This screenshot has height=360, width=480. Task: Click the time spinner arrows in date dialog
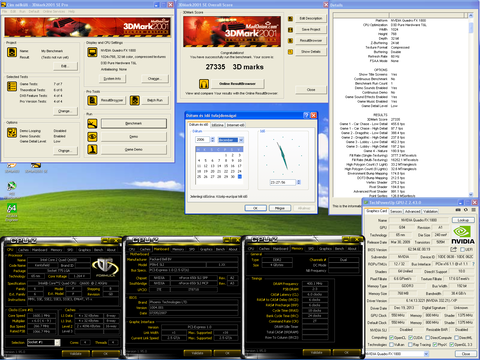(299, 182)
